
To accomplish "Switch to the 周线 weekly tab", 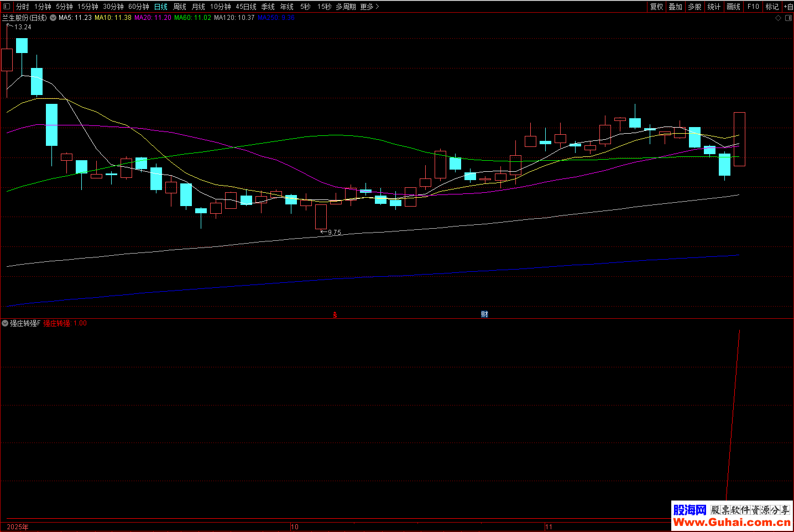I will (180, 7).
